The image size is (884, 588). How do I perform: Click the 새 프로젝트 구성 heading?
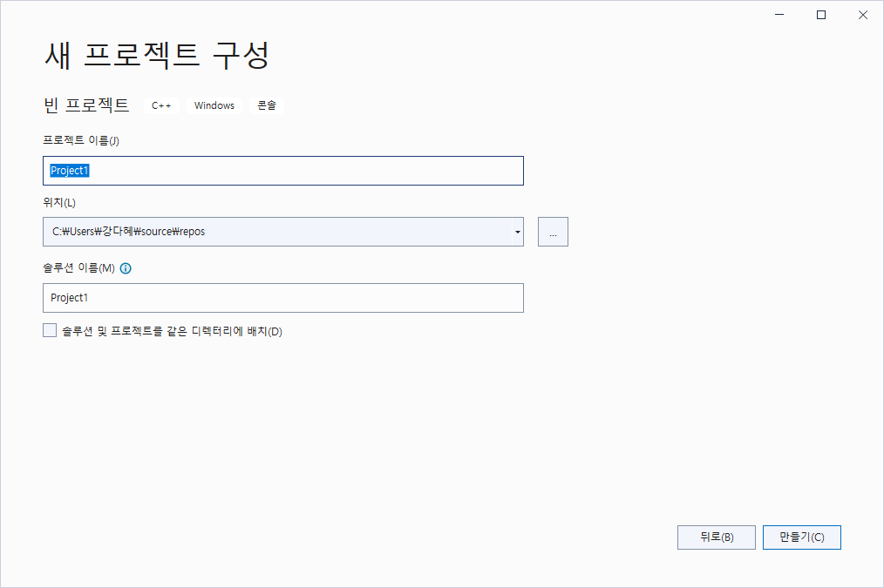pyautogui.click(x=157, y=55)
